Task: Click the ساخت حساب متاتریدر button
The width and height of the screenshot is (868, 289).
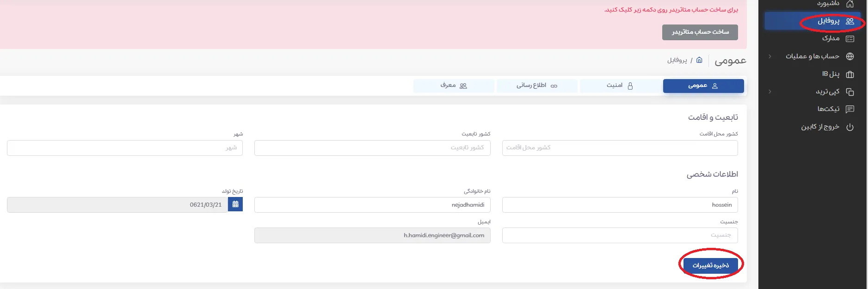Action: coord(700,32)
